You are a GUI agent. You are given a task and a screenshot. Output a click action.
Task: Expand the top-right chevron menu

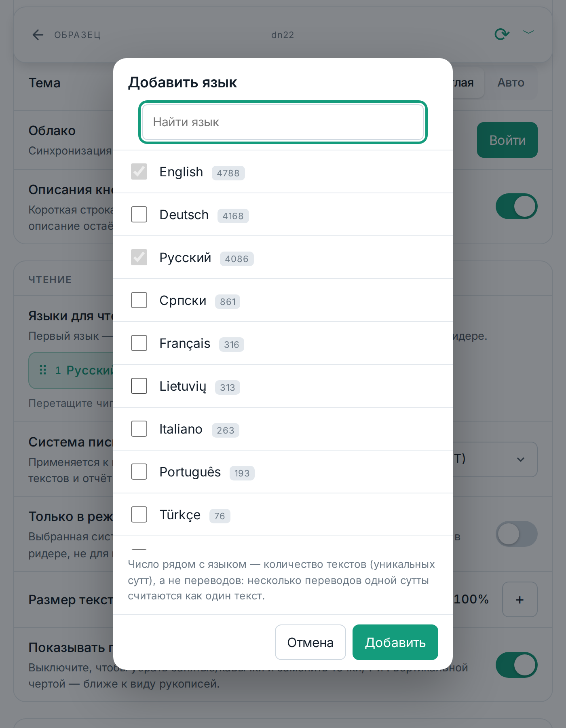coord(528,32)
